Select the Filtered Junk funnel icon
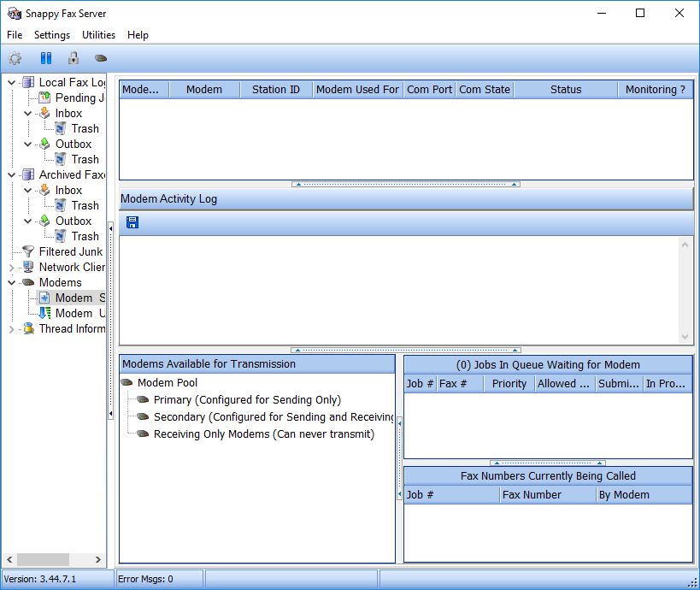The width and height of the screenshot is (700, 590). tap(28, 251)
